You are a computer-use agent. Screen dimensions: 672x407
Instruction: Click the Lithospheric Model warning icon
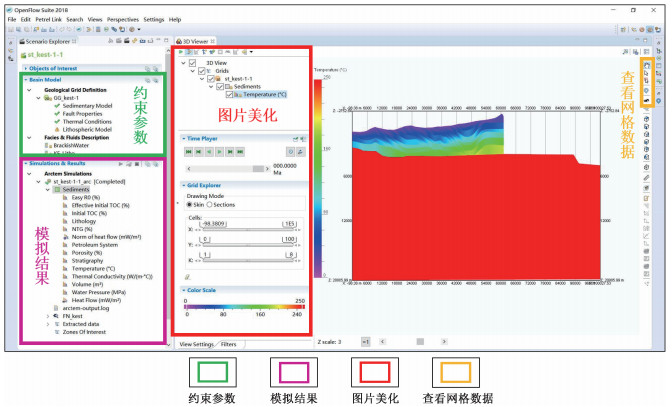click(57, 129)
